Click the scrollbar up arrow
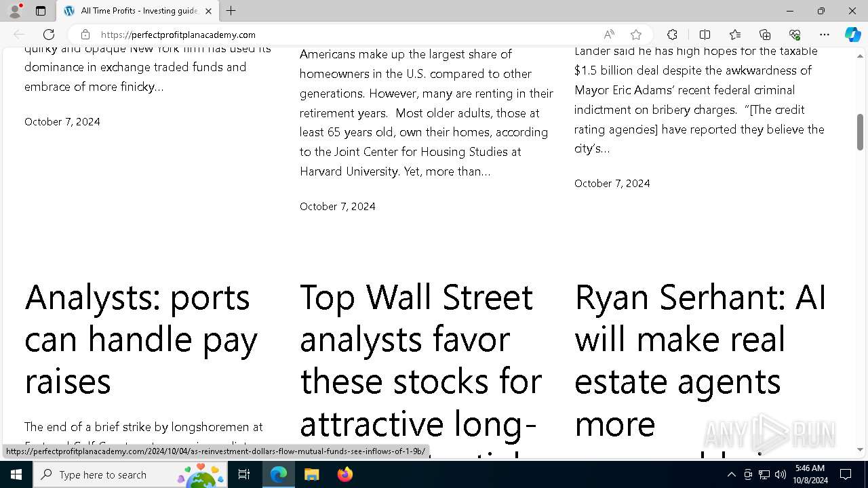Screen dimensions: 868x488 click(x=860, y=56)
